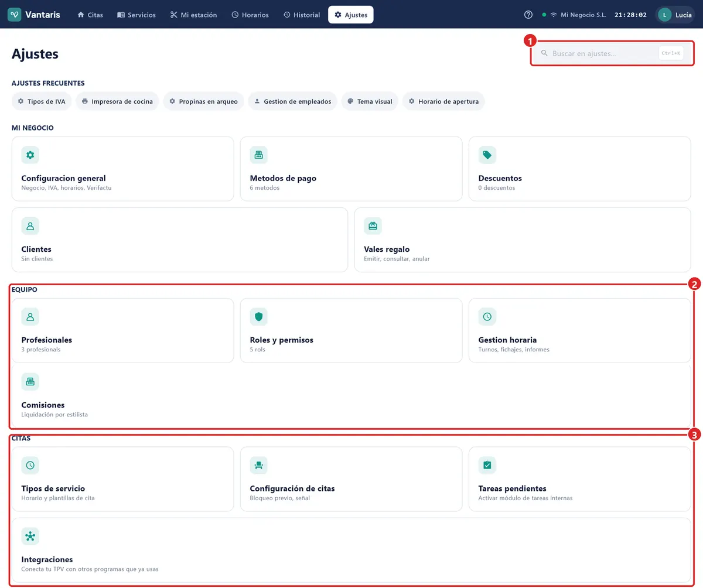The height and width of the screenshot is (588, 703).
Task: Click the Vantaris logo icon
Action: point(15,15)
